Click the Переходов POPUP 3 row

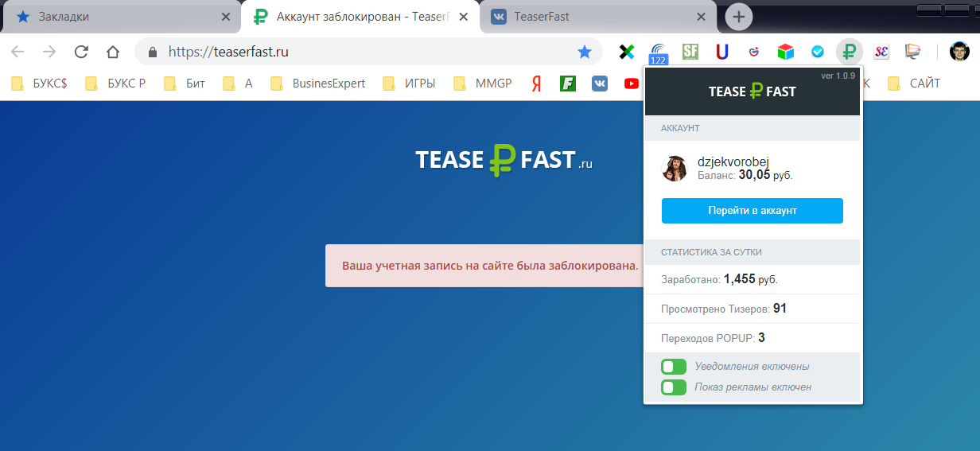point(752,338)
